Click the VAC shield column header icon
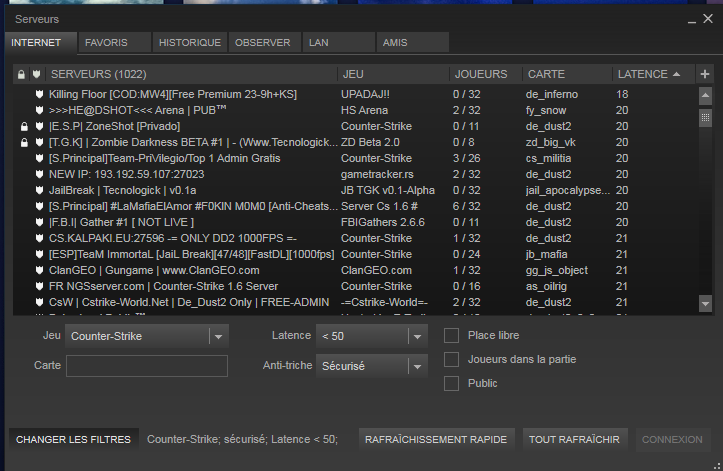This screenshot has height=471, width=723. pyautogui.click(x=36, y=74)
